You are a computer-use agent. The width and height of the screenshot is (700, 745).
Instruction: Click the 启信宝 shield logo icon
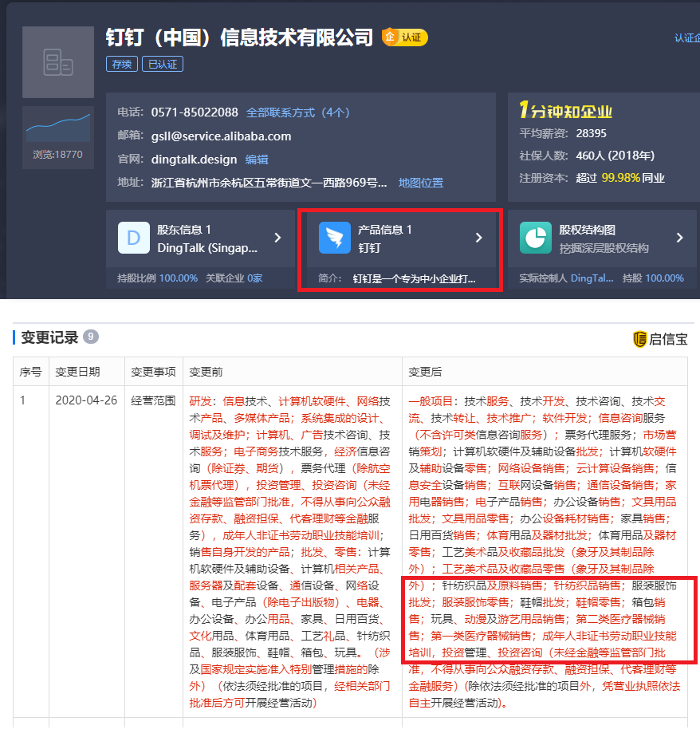[x=639, y=339]
